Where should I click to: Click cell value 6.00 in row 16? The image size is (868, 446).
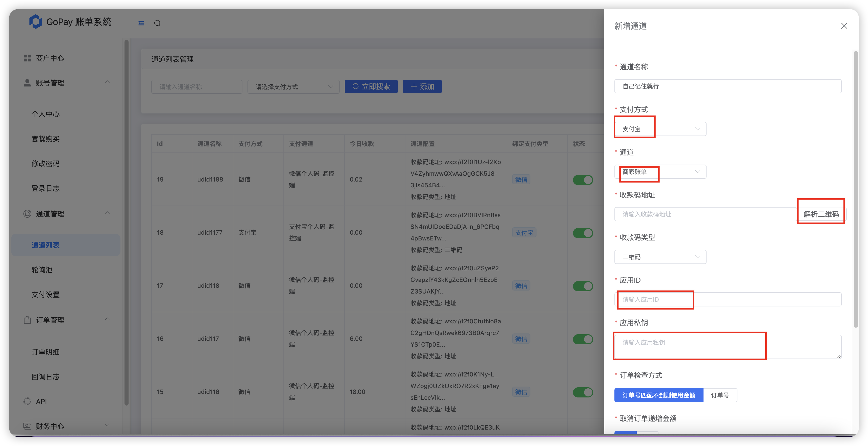pyautogui.click(x=356, y=339)
